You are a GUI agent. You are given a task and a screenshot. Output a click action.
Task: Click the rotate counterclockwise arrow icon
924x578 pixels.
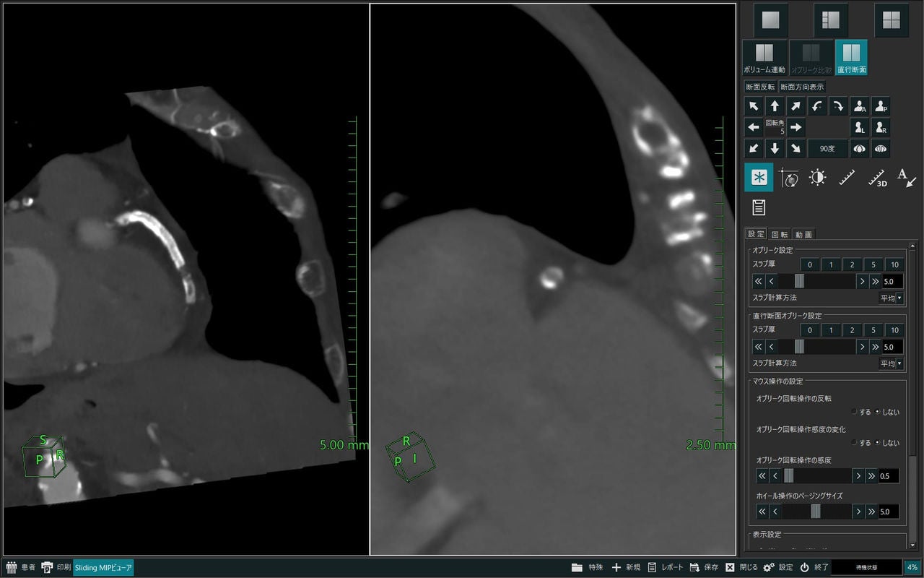tap(817, 106)
